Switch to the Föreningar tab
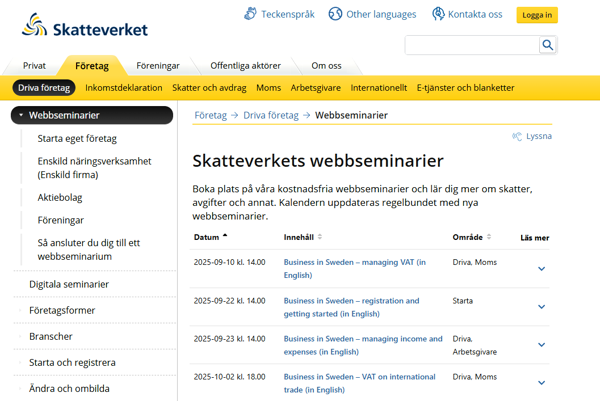600x401 pixels. click(158, 65)
